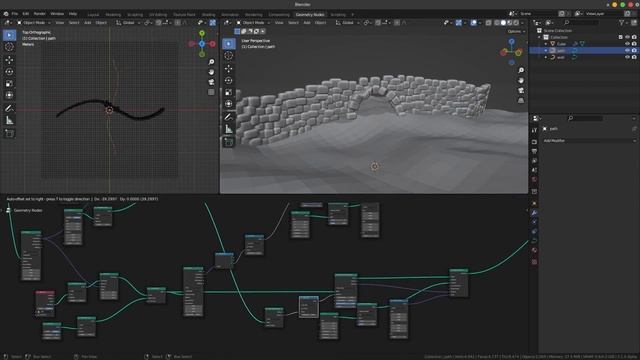Open Object menu in perspective viewport header
The width and height of the screenshot is (640, 360).
320,23
